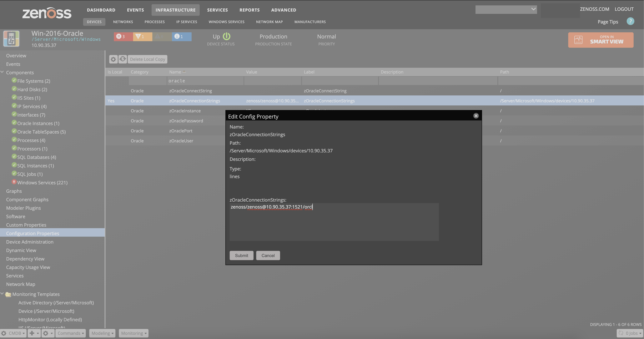The height and width of the screenshot is (339, 644).
Task: Submit the edited config property
Action: point(241,255)
